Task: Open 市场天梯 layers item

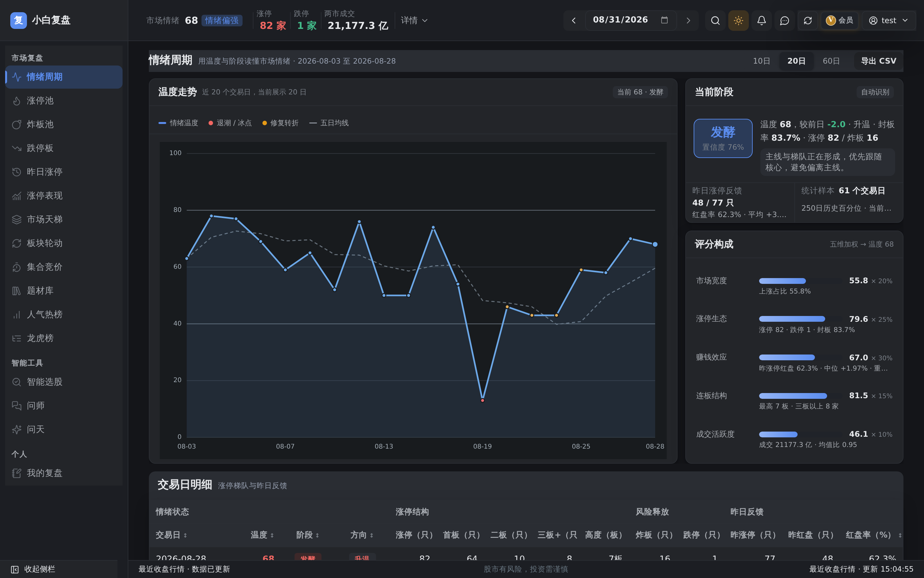Action: [64, 219]
